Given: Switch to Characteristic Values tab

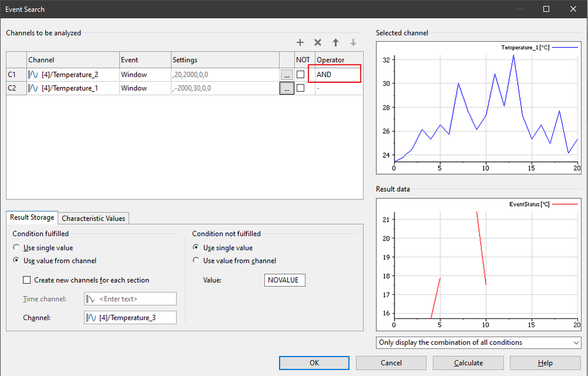Looking at the screenshot, I should click(x=94, y=218).
